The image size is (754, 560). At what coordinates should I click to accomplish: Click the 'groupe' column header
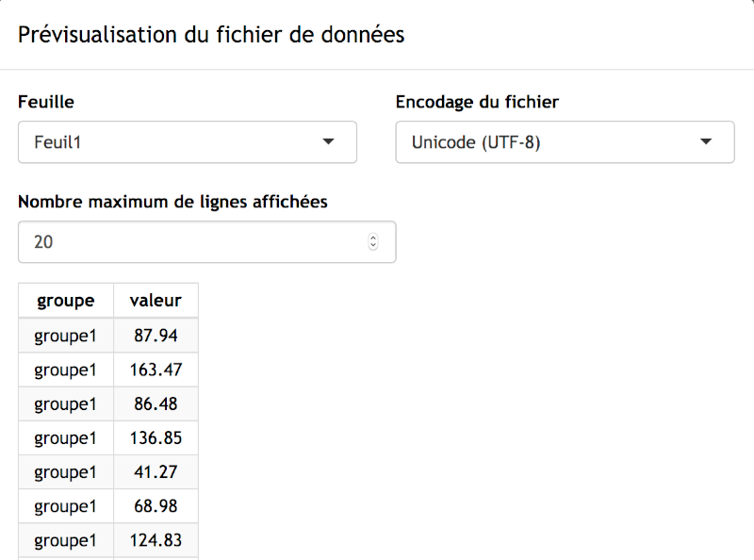coord(64,300)
